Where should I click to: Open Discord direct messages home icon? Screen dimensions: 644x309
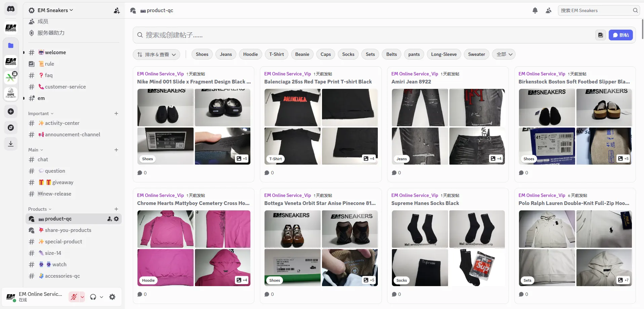point(11,9)
